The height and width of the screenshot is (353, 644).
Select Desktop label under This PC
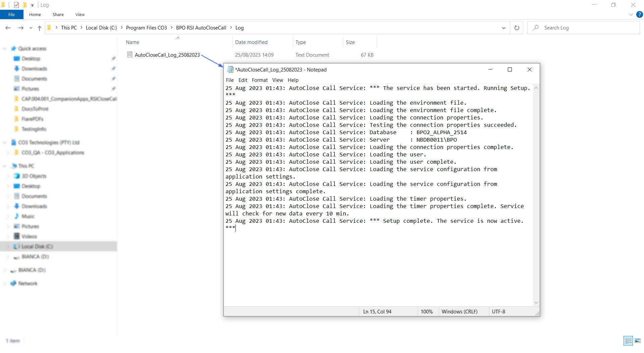point(31,186)
